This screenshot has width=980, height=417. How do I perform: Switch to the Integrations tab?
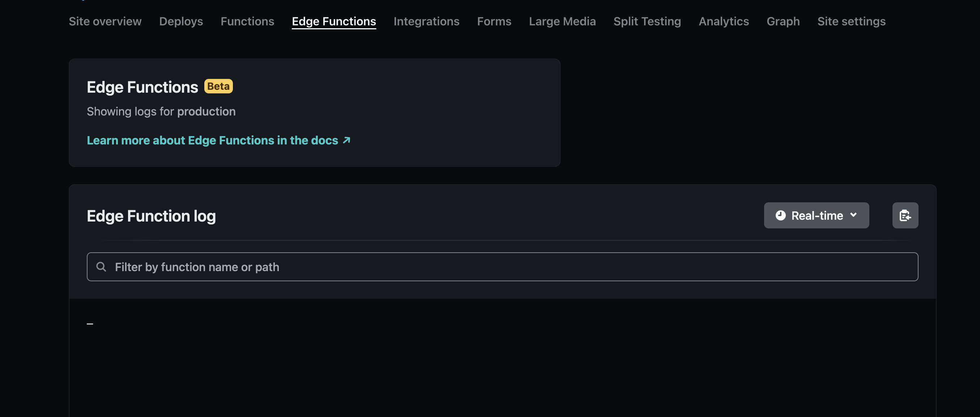click(426, 21)
